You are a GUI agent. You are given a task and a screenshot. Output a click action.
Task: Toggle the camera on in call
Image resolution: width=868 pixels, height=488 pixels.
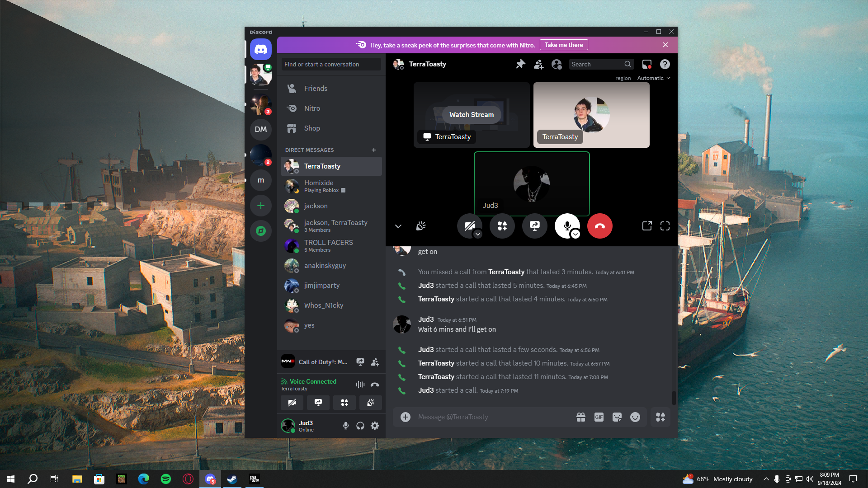[x=469, y=225]
